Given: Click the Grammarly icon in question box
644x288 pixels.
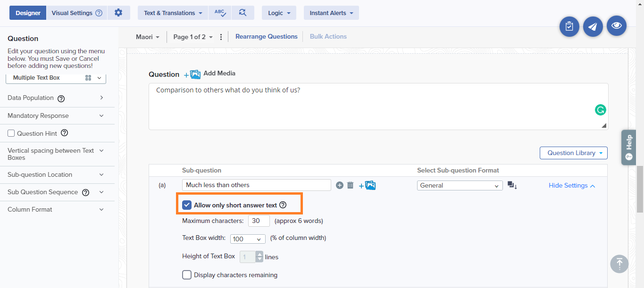Looking at the screenshot, I should click(x=600, y=110).
